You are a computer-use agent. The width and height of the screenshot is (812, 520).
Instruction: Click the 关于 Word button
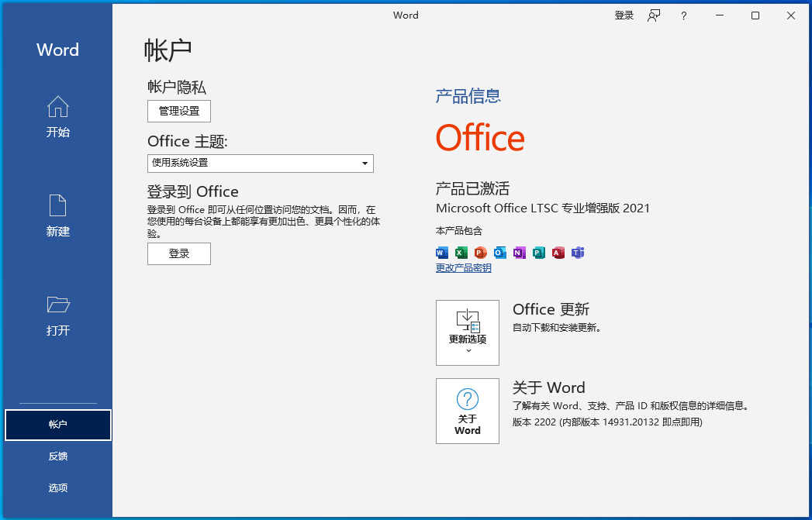click(468, 411)
